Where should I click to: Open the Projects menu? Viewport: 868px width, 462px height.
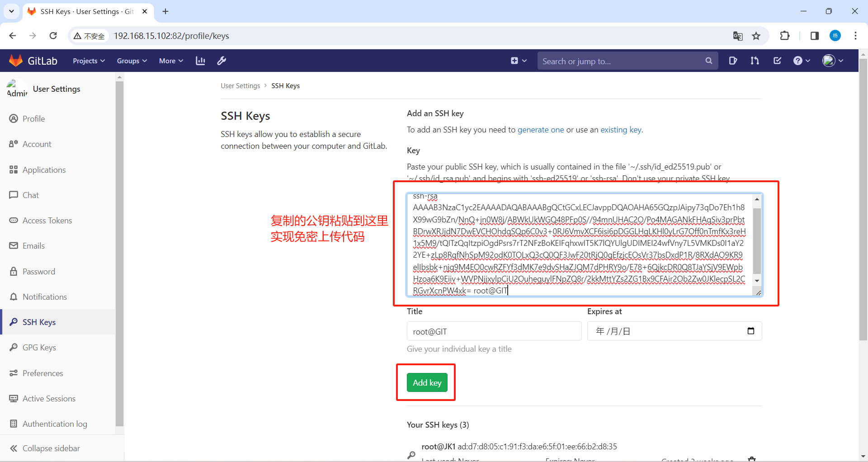[x=88, y=61]
